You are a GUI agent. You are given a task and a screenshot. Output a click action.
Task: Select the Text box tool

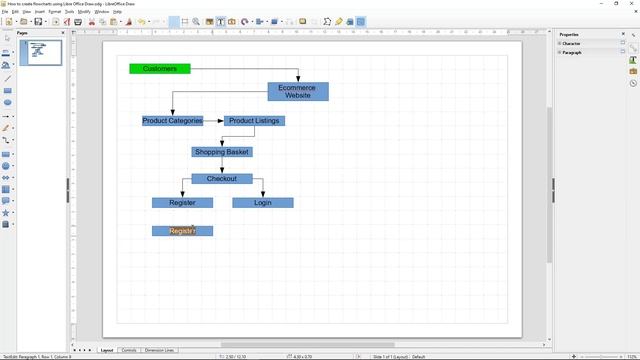tap(220, 22)
